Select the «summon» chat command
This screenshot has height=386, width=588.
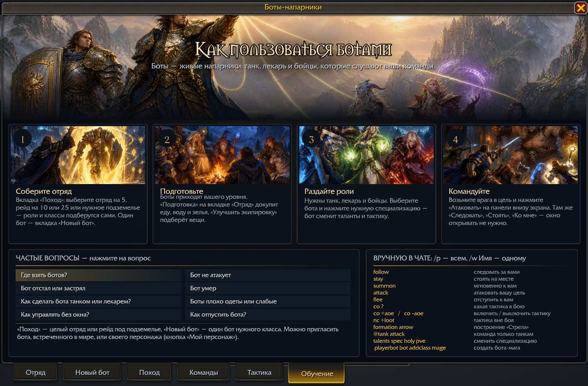point(385,286)
